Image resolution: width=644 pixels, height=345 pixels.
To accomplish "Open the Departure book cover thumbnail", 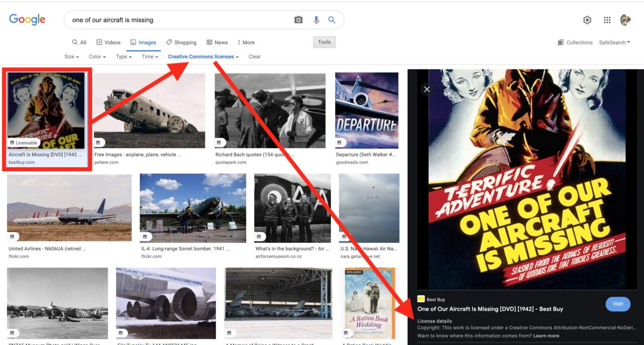I will (367, 110).
